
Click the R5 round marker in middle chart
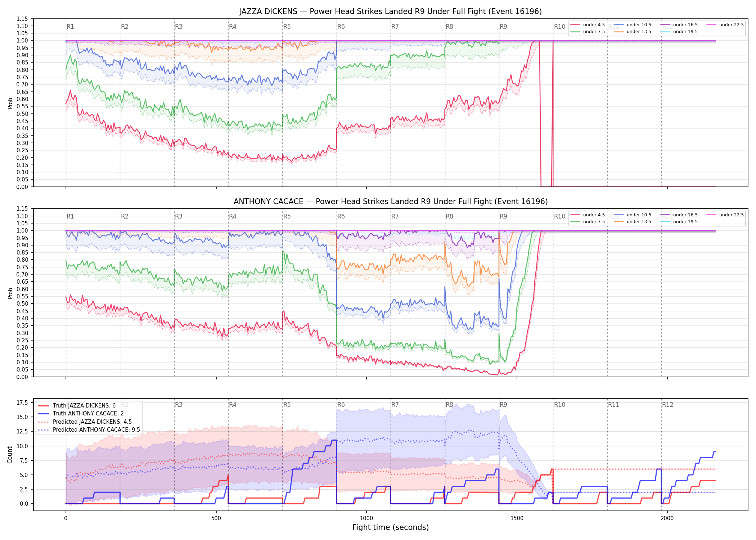point(287,216)
